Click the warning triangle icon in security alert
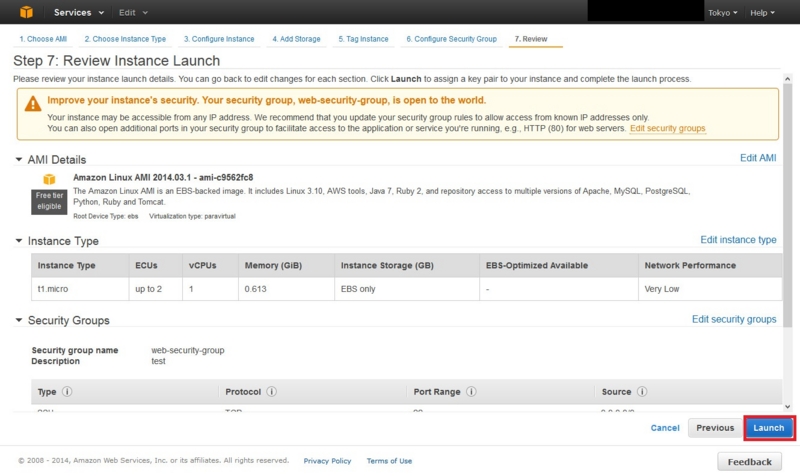 [x=33, y=104]
